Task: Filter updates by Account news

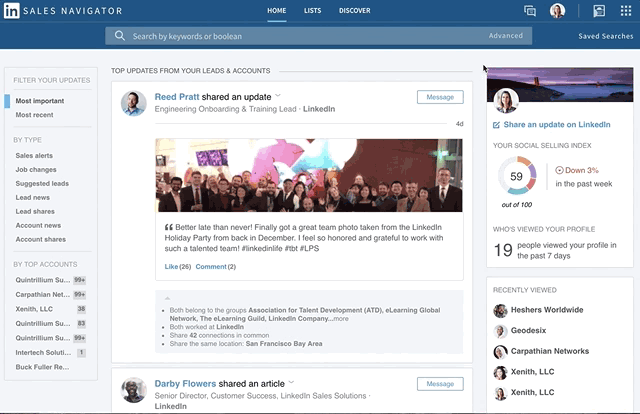Action: click(x=38, y=225)
